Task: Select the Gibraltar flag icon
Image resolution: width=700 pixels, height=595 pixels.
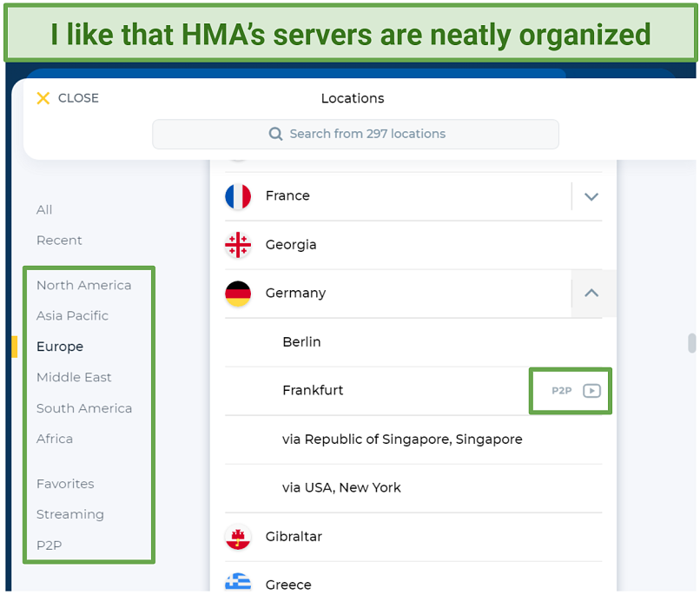Action: tap(238, 537)
